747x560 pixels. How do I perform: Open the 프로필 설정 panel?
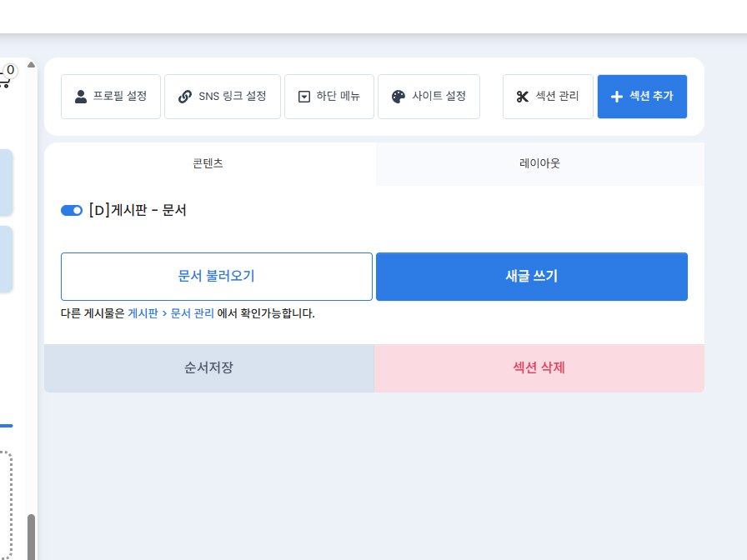point(111,96)
